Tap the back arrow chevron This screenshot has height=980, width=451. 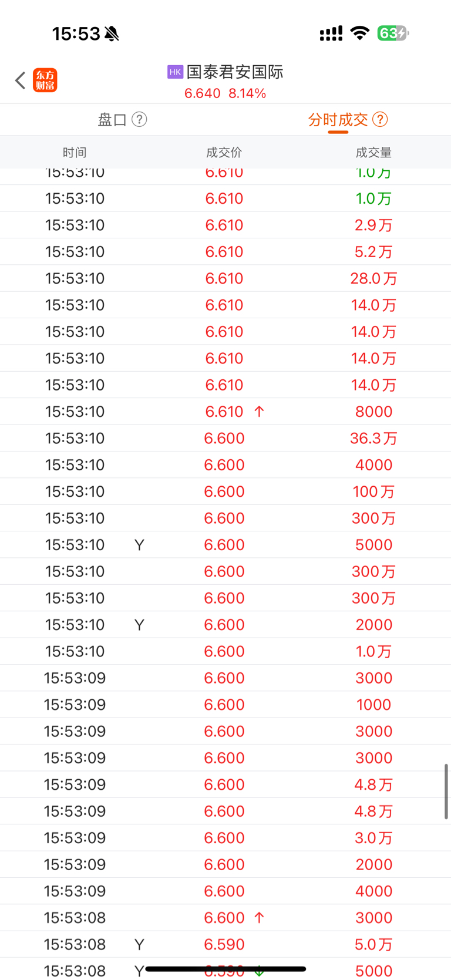tap(20, 80)
